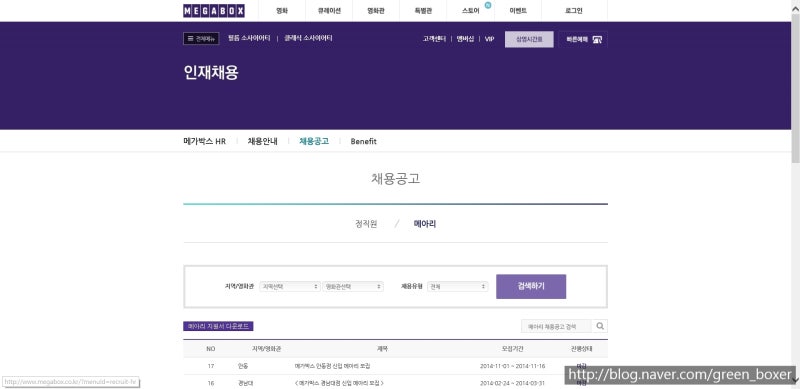This screenshot has height=389, width=800.
Task: Go to 멤버십 page
Action: (x=465, y=39)
